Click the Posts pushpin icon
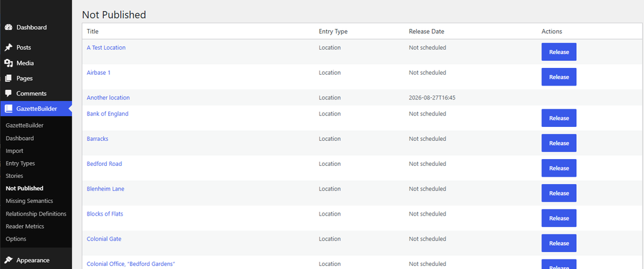The width and height of the screenshot is (644, 269). 8,48
